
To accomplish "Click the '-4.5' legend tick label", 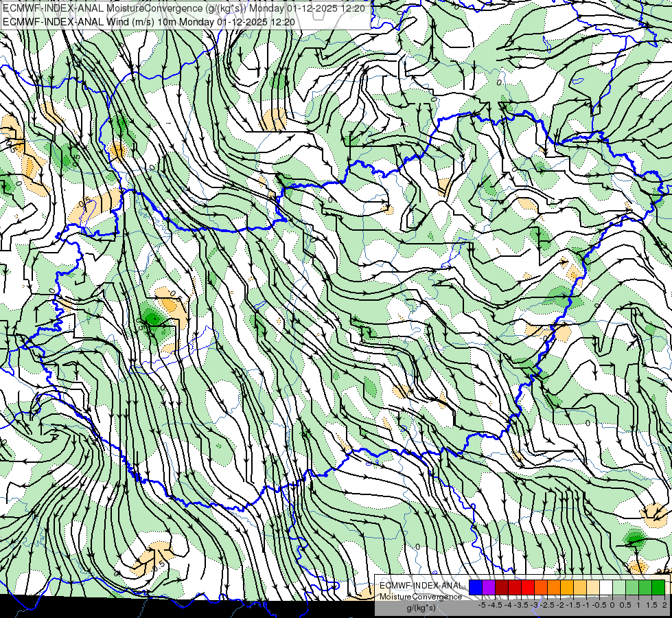I will coord(495,605).
